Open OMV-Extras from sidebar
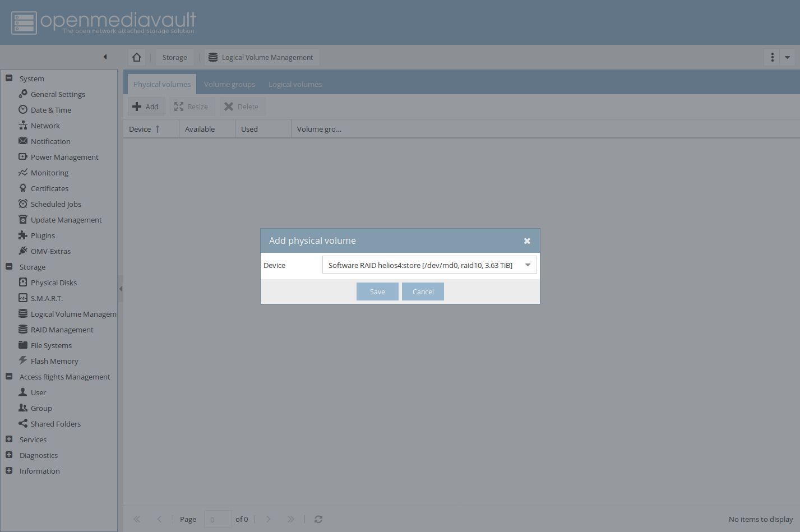Image resolution: width=800 pixels, height=532 pixels. pyautogui.click(x=50, y=251)
